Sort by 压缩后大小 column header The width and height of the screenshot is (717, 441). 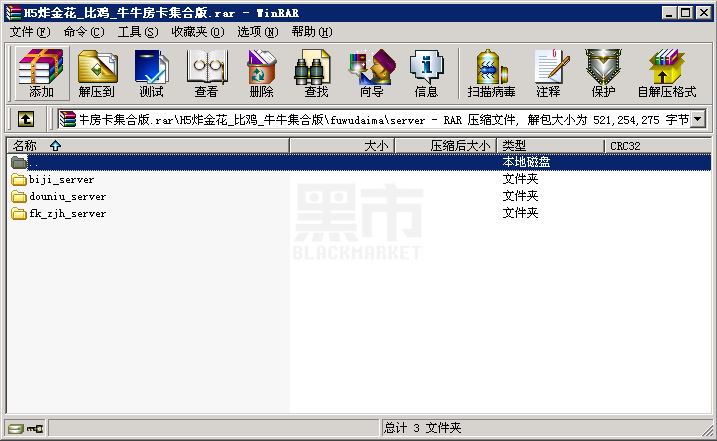coord(446,146)
